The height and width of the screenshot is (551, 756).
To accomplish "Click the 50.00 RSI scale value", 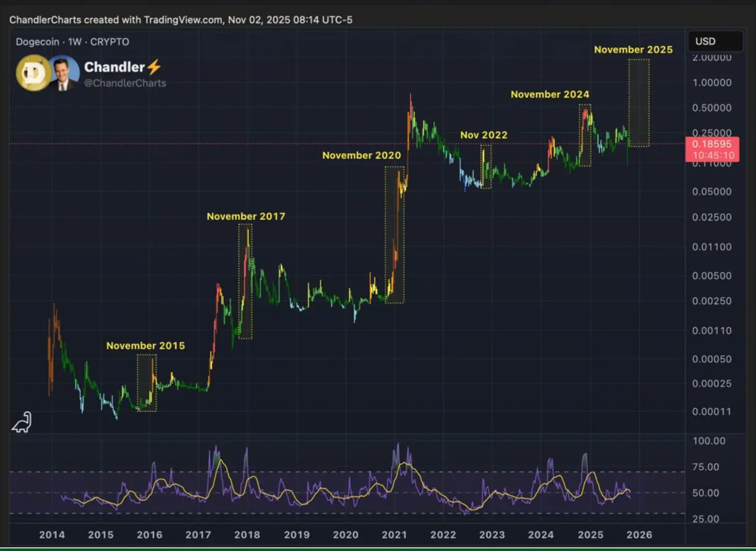I will coord(706,492).
